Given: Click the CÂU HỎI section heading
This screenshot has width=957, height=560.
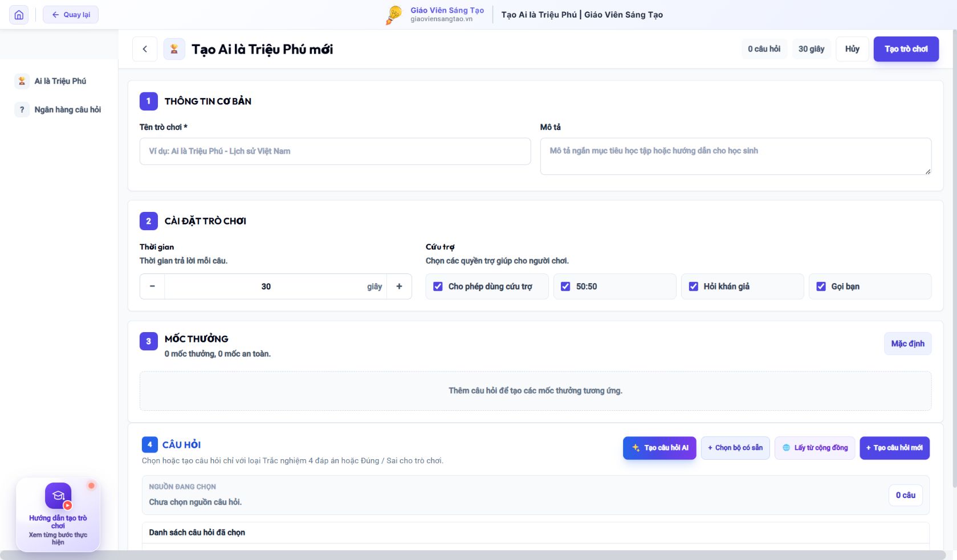Looking at the screenshot, I should tap(181, 445).
